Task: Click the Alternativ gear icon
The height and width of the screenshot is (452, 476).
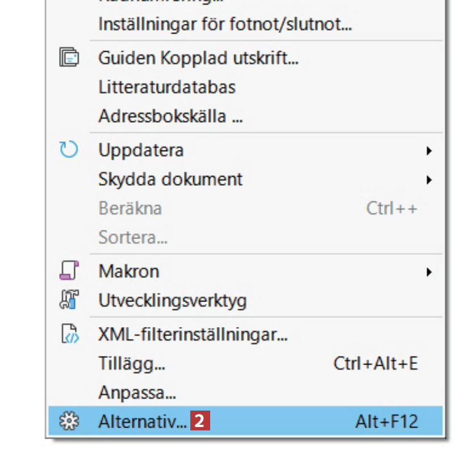Action: click(x=69, y=421)
